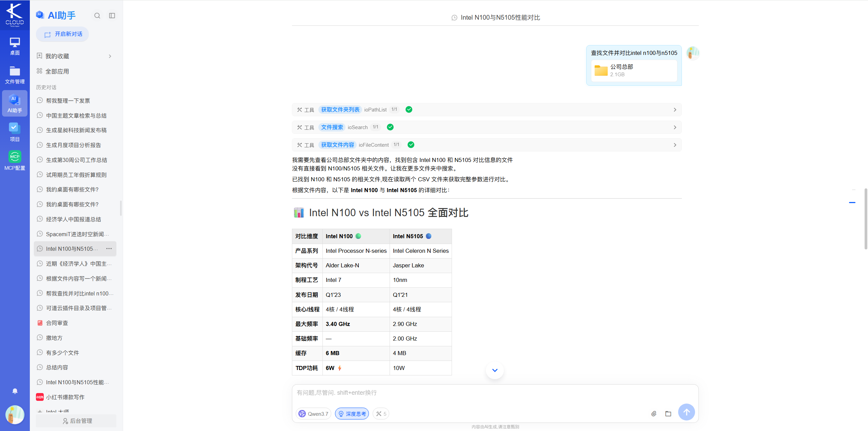The image size is (868, 431).
Task: Open history chat 生成第30周公司工作总结
Action: 75,160
